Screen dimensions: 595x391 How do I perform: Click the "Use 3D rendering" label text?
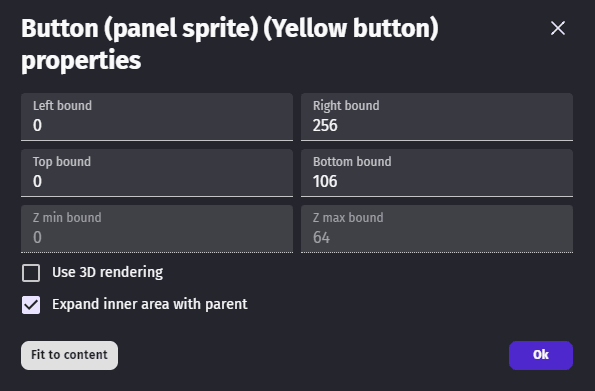(107, 272)
